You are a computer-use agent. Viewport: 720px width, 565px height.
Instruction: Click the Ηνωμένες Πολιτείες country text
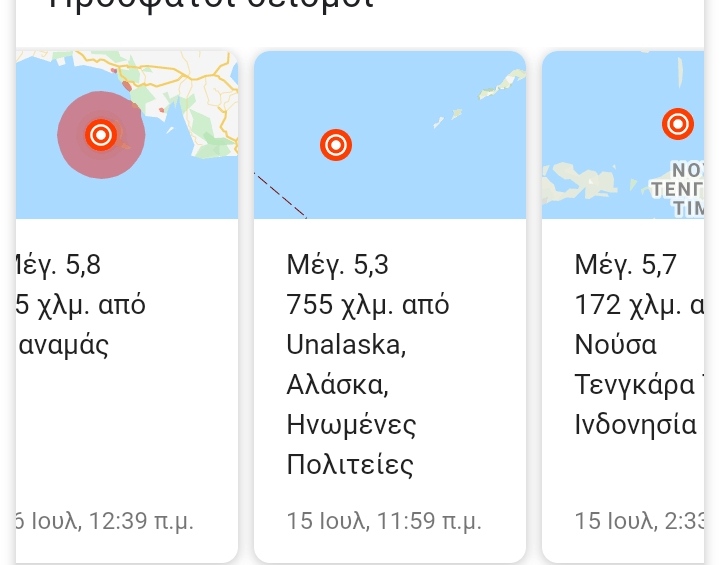click(351, 445)
